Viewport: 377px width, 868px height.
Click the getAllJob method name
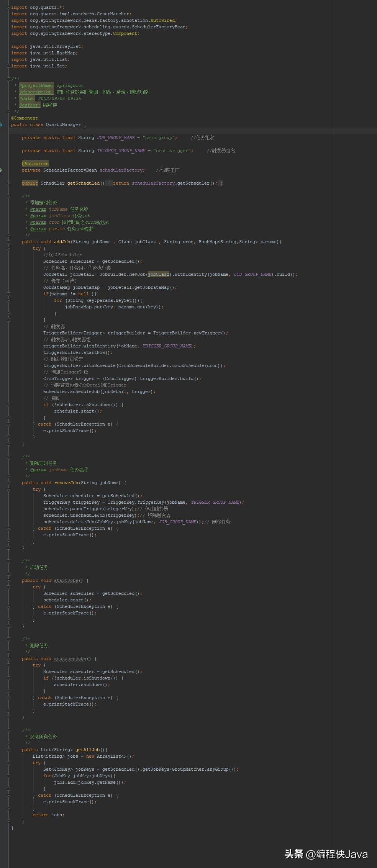(88, 750)
